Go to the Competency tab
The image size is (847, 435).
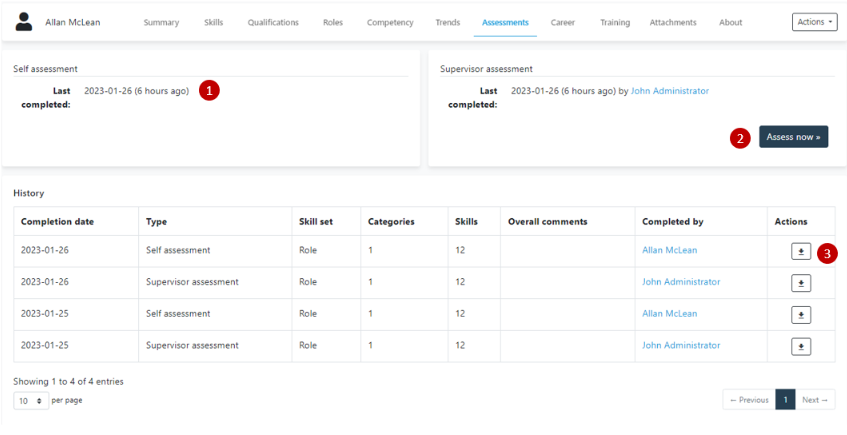389,22
